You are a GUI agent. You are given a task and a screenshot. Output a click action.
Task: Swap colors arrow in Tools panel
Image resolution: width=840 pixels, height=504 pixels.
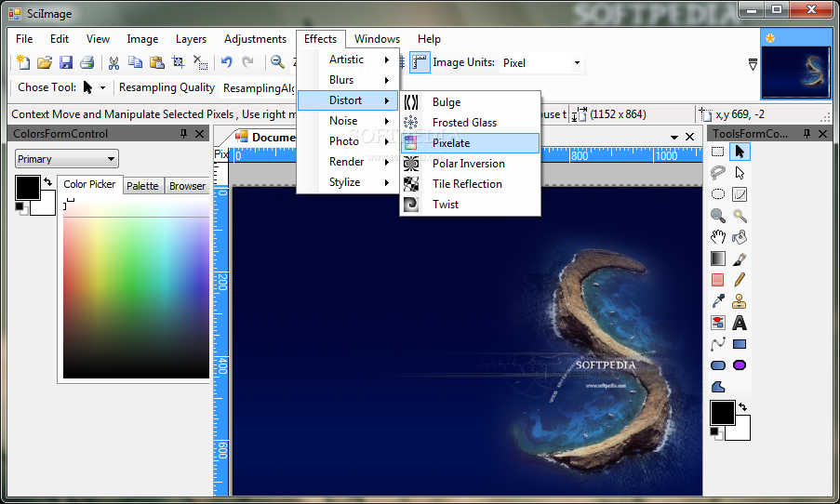coord(742,406)
